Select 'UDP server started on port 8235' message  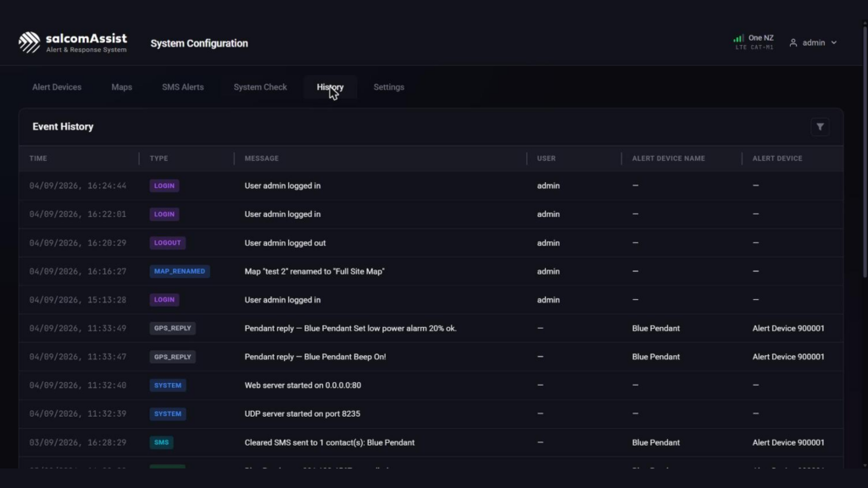pos(303,413)
